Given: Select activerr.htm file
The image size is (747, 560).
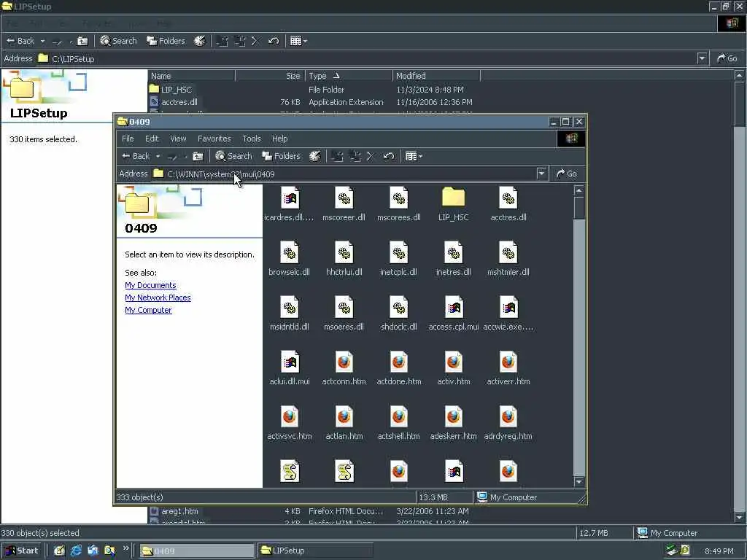Looking at the screenshot, I should (x=508, y=368).
